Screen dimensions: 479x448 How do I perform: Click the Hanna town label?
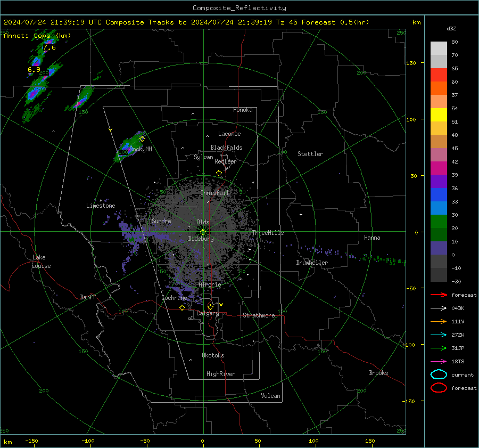click(372, 238)
